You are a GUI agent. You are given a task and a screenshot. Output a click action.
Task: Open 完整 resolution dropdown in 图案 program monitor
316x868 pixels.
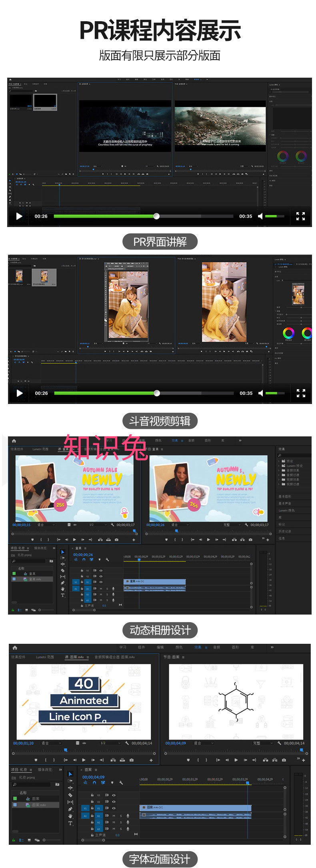tap(262, 743)
